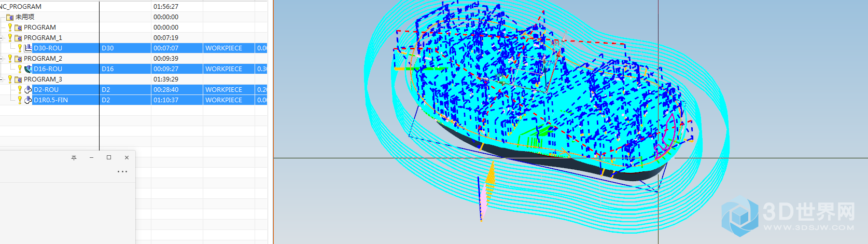Click the yellow status icon of PROGRAM_2
Viewport: 868px width, 244px height.
[x=10, y=58]
